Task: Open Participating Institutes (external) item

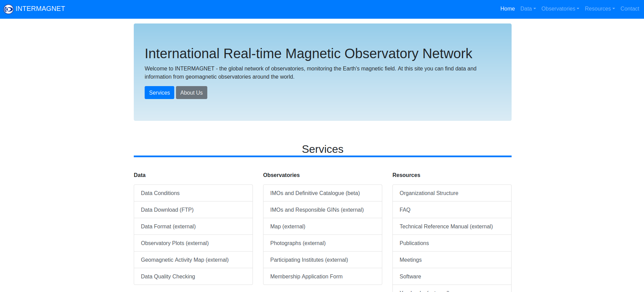Action: coord(323,260)
